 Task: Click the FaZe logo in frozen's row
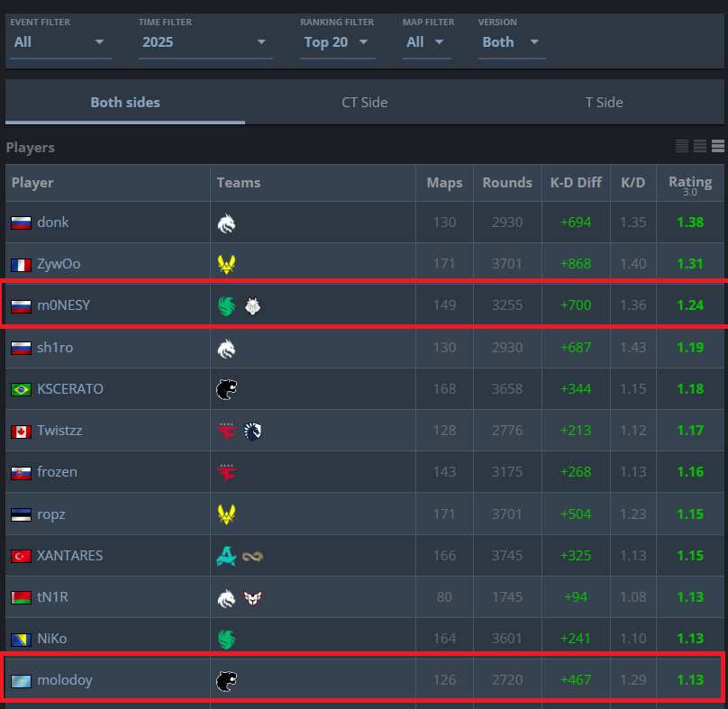(226, 473)
